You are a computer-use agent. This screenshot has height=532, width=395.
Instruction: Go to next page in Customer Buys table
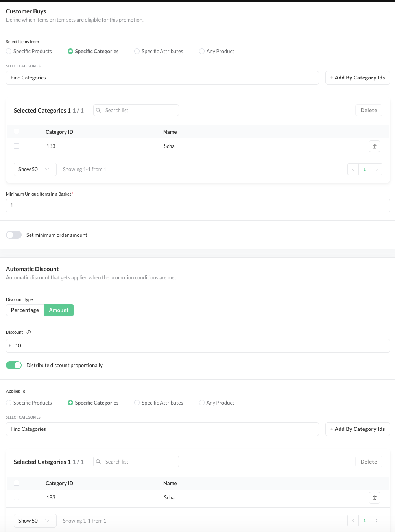pos(377,169)
